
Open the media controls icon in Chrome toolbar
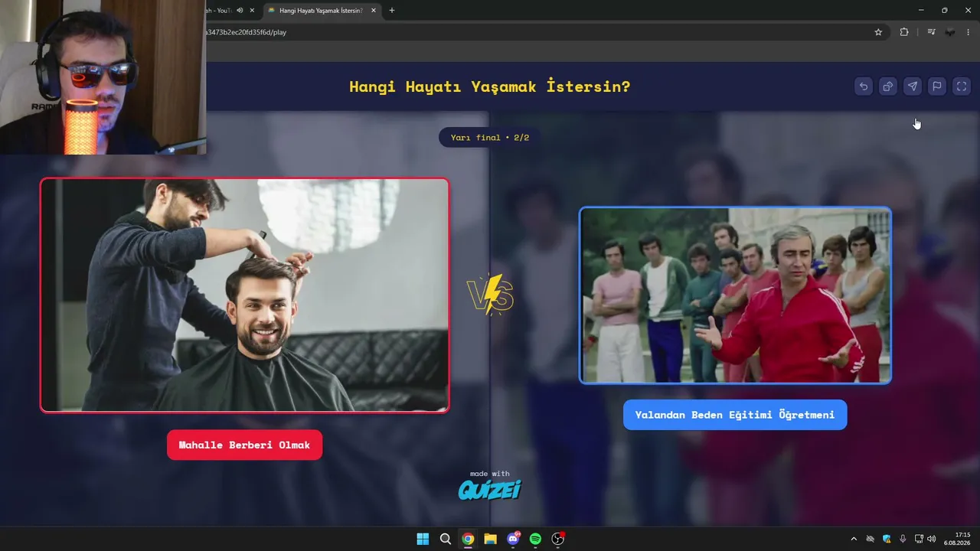point(931,32)
